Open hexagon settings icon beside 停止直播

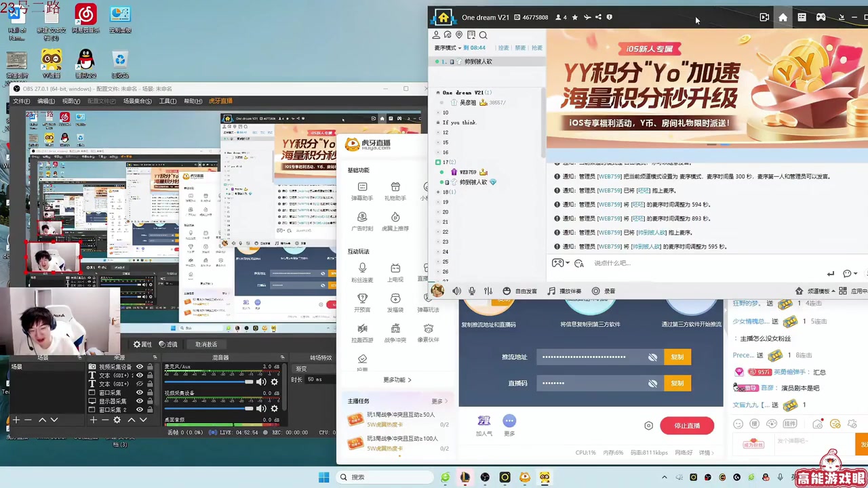(648, 426)
